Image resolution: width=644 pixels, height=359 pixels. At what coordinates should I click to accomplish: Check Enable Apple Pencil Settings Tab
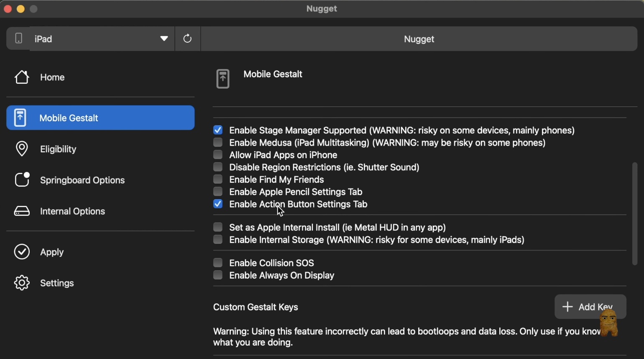click(218, 192)
